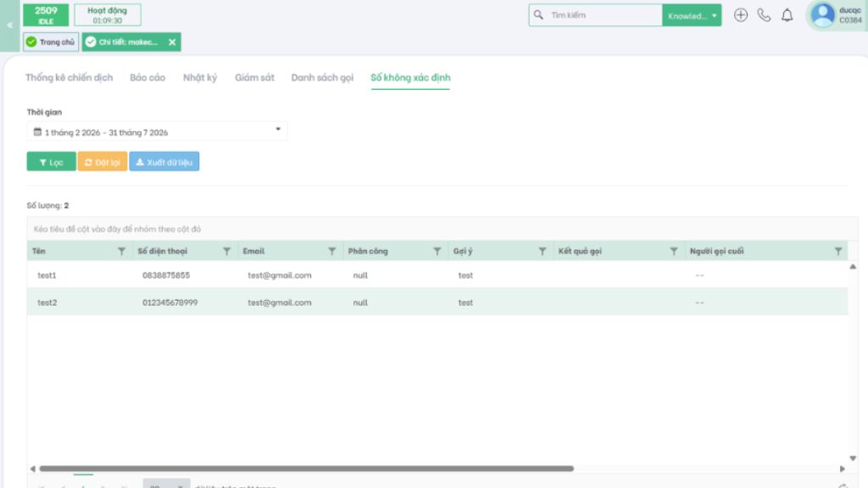Click the Xuất dữ liệu export button
Viewport: 868px width, 488px height.
point(164,162)
